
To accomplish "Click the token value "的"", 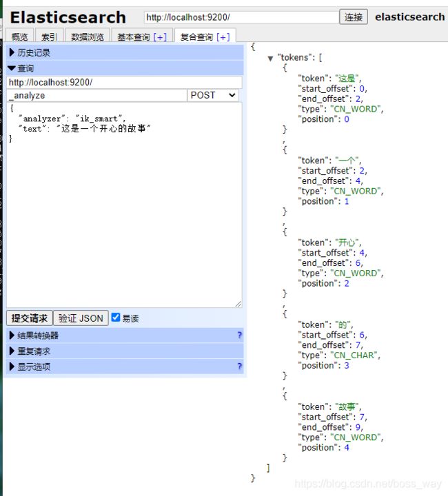I will (x=343, y=324).
